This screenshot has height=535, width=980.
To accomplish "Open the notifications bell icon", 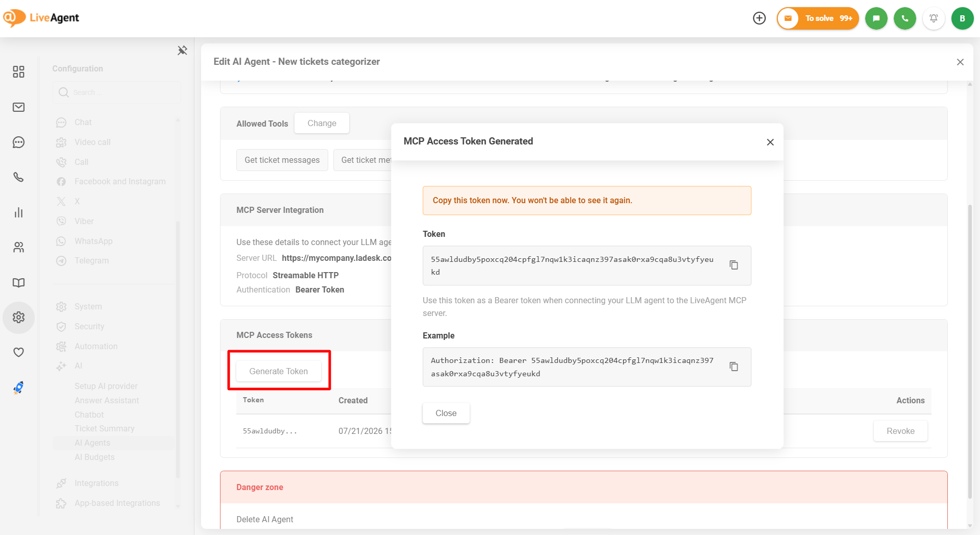I will click(x=934, y=18).
